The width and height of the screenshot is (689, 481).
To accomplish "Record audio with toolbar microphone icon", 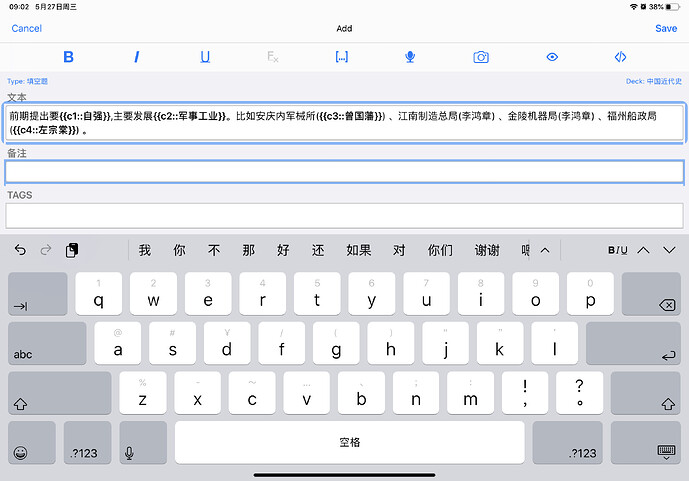I will point(410,57).
